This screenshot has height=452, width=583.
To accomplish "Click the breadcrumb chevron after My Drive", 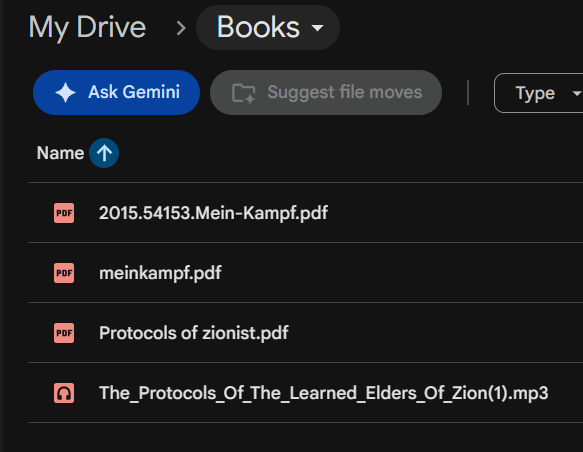I will point(181,28).
